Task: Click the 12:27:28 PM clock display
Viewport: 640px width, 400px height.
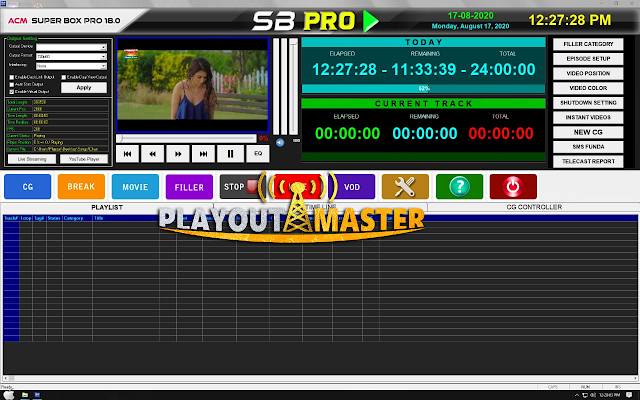Action: point(570,20)
